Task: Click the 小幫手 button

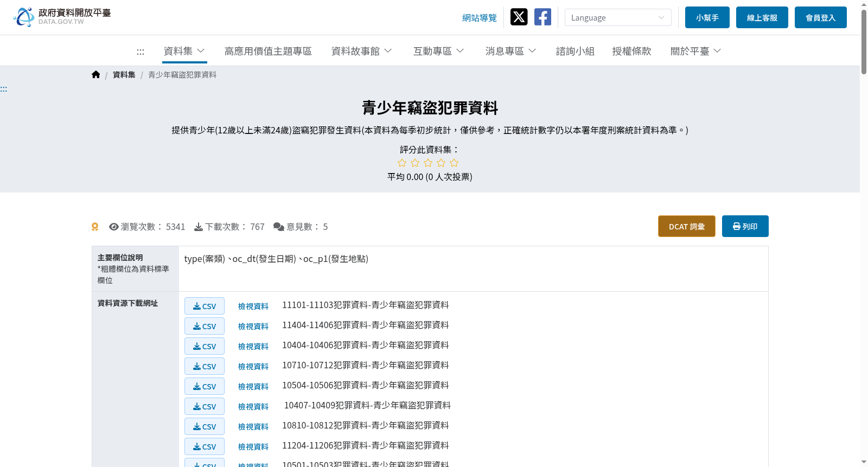Action: (x=707, y=17)
